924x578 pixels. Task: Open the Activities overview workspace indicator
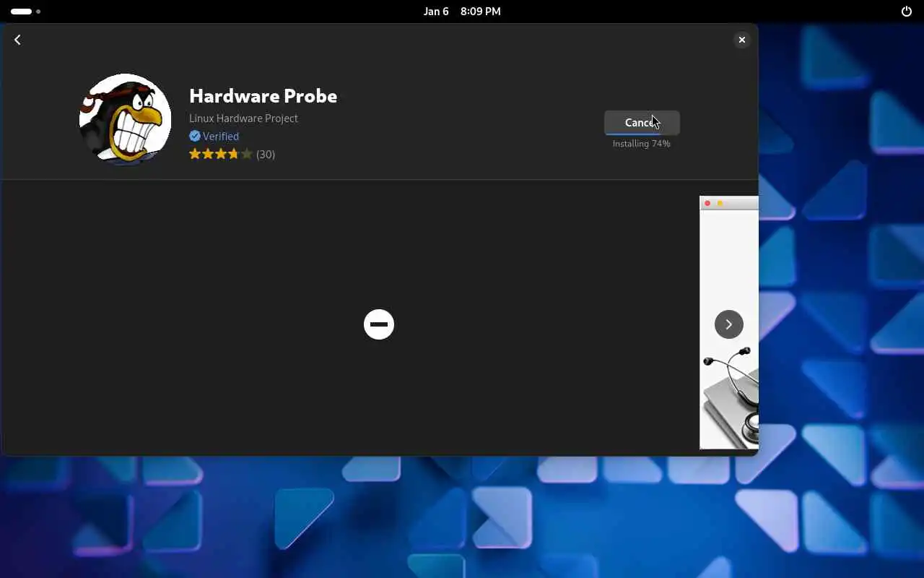coord(26,12)
